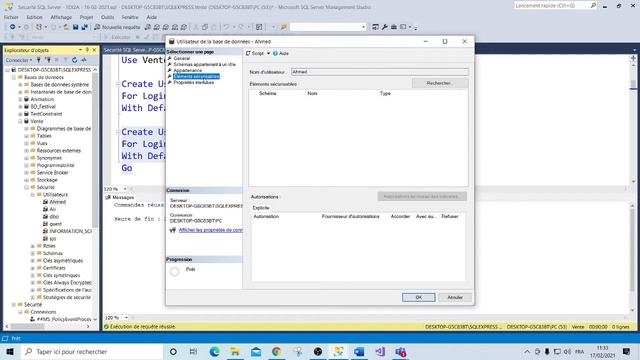640x360 pixels.
Task: Open the Outils menu
Action: [x=107, y=17]
